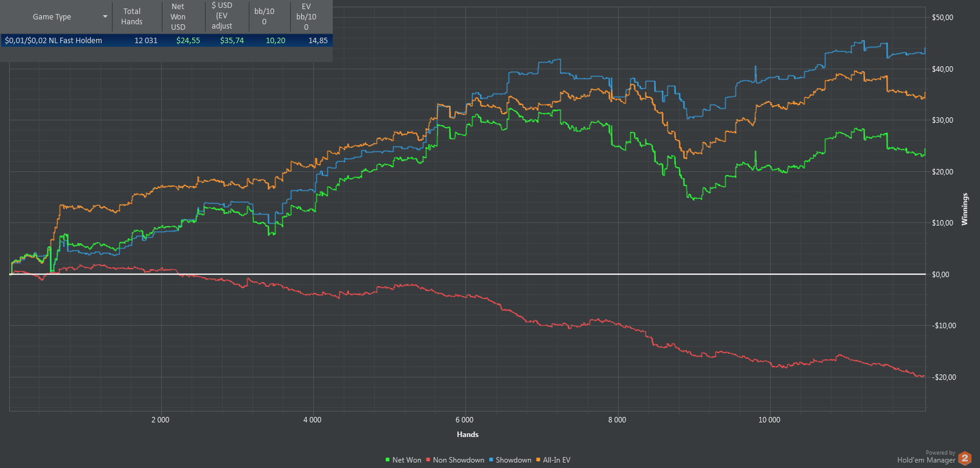Click the $50,00 y-axis label
980x468 pixels.
pyautogui.click(x=942, y=18)
